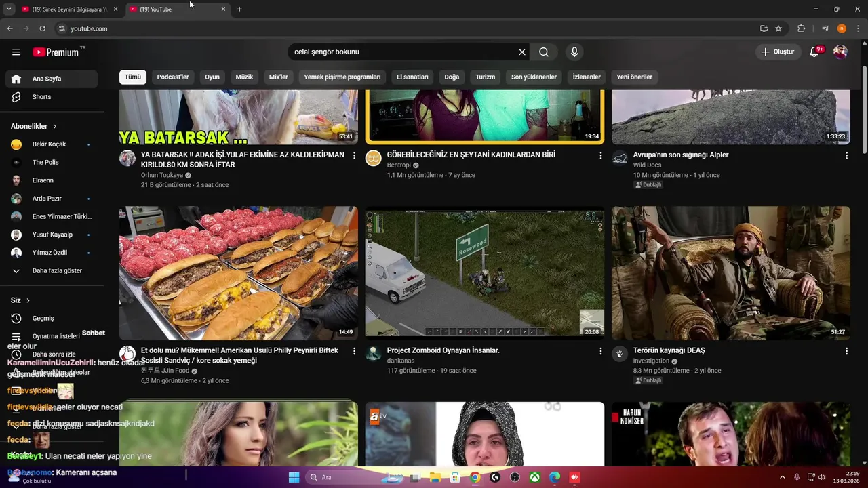This screenshot has height=488, width=868.
Task: Open Shorts from the sidebar
Action: (52, 97)
